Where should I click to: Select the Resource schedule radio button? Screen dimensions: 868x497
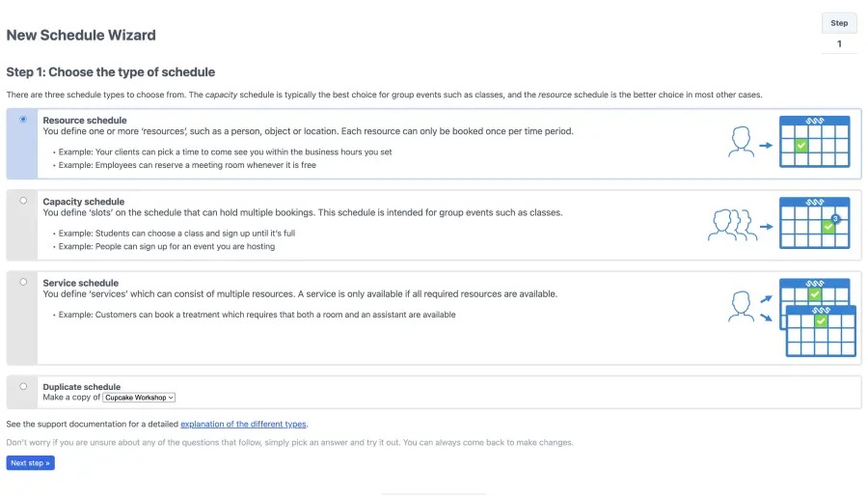(x=23, y=119)
